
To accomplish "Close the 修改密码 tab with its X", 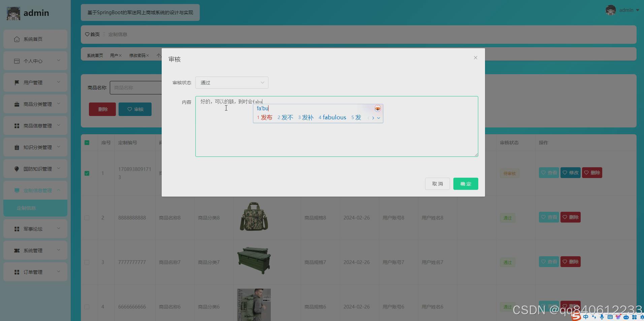I will [148, 55].
